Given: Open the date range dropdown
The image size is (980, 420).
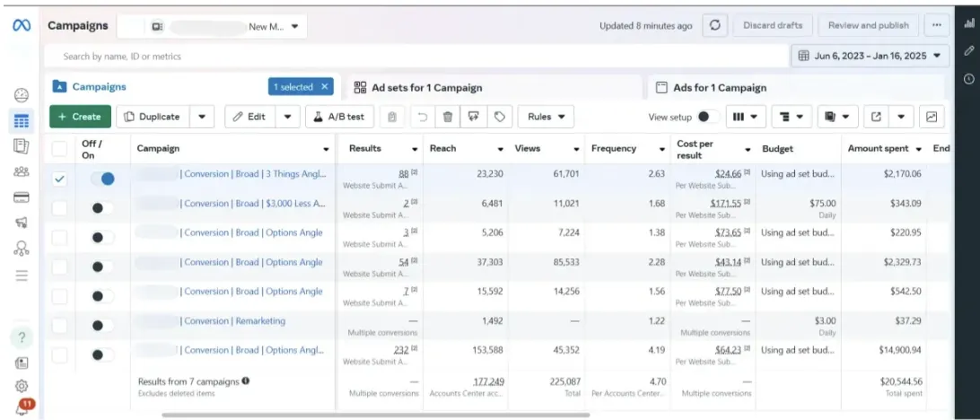Looking at the screenshot, I should (870, 56).
